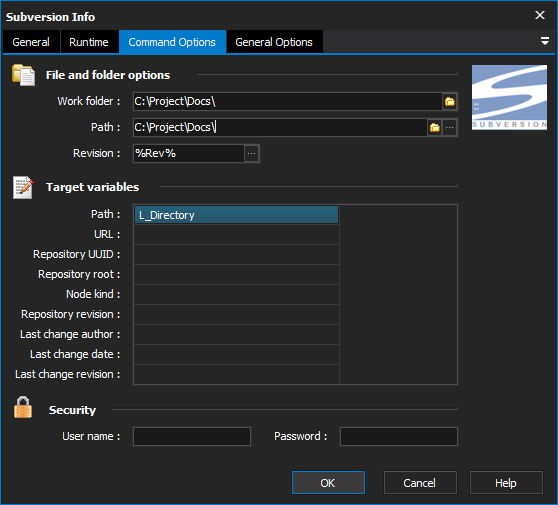This screenshot has height=505, width=558.
Task: Cancel the Subversion Info dialog
Action: [x=420, y=483]
